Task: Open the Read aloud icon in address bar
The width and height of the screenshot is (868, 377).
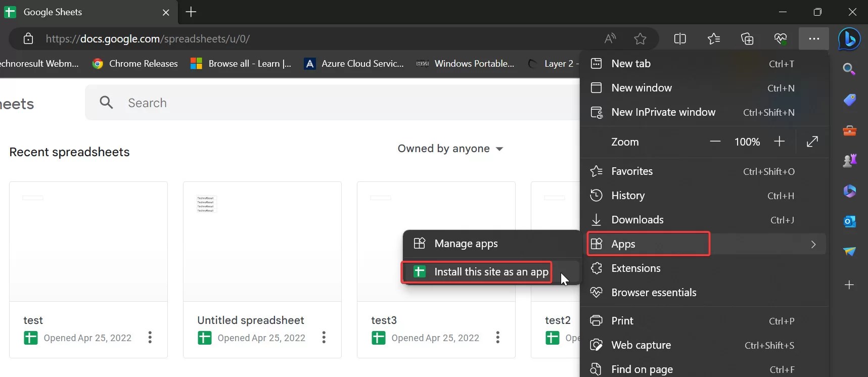Action: (x=610, y=38)
